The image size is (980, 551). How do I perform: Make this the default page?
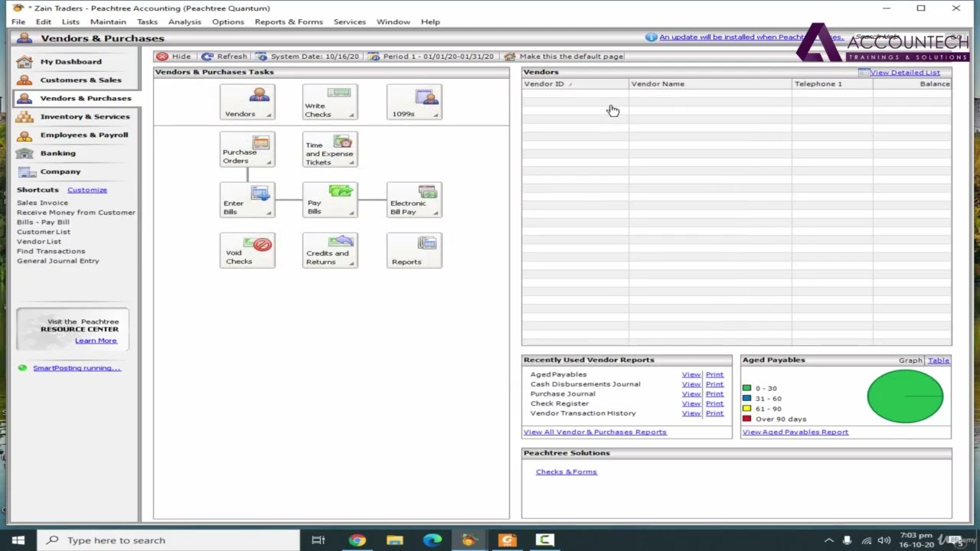564,57
